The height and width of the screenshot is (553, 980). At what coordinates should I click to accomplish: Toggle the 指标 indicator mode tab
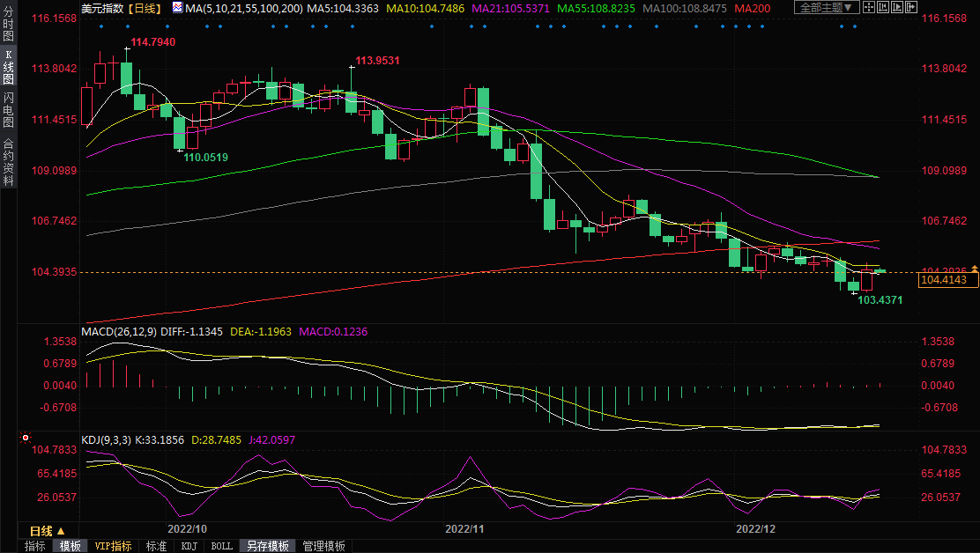[35, 546]
